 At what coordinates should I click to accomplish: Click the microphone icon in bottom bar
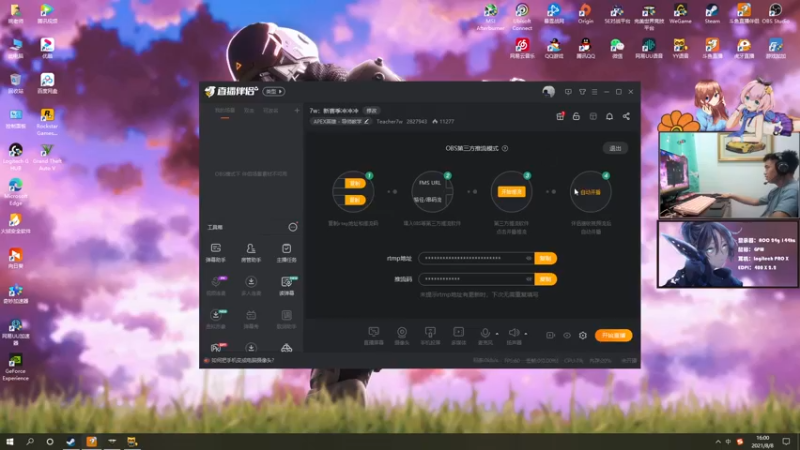pyautogui.click(x=485, y=335)
